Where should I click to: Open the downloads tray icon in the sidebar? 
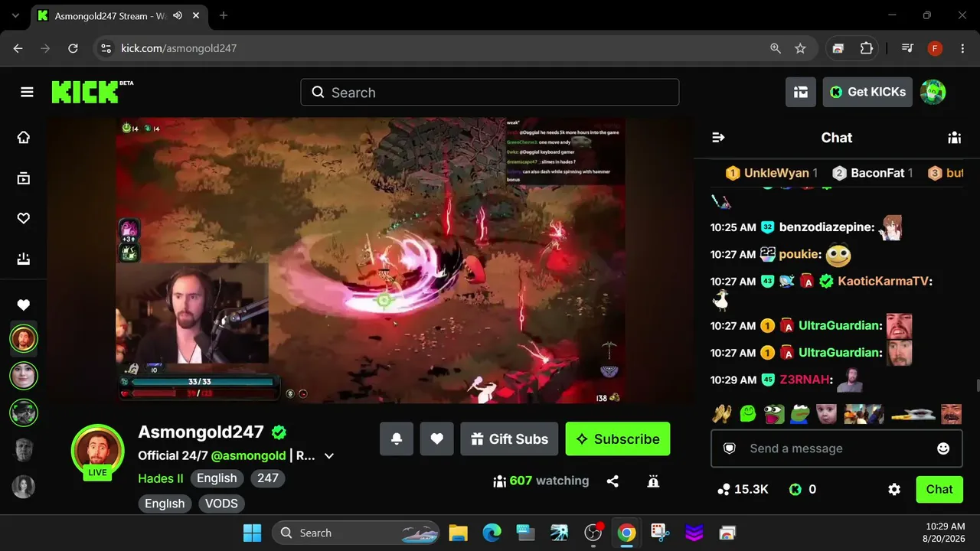pos(24,259)
